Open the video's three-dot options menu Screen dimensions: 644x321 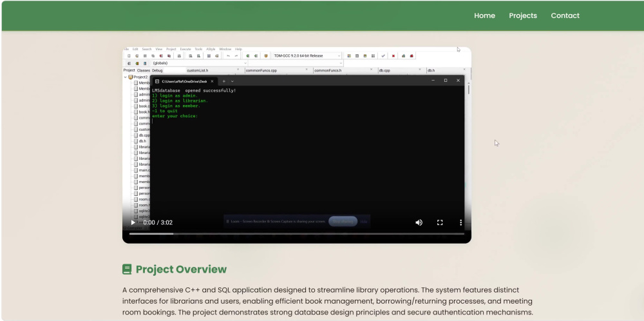point(461,222)
